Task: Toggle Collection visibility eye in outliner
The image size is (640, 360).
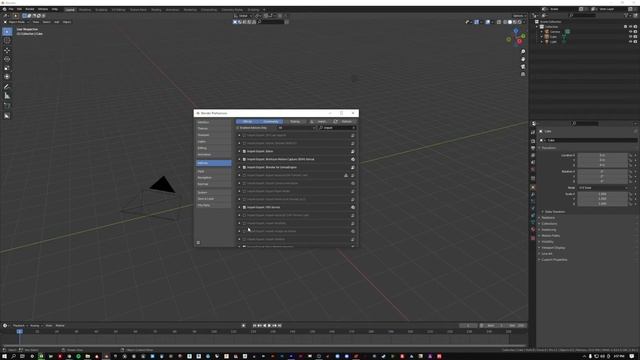Action: (630, 27)
